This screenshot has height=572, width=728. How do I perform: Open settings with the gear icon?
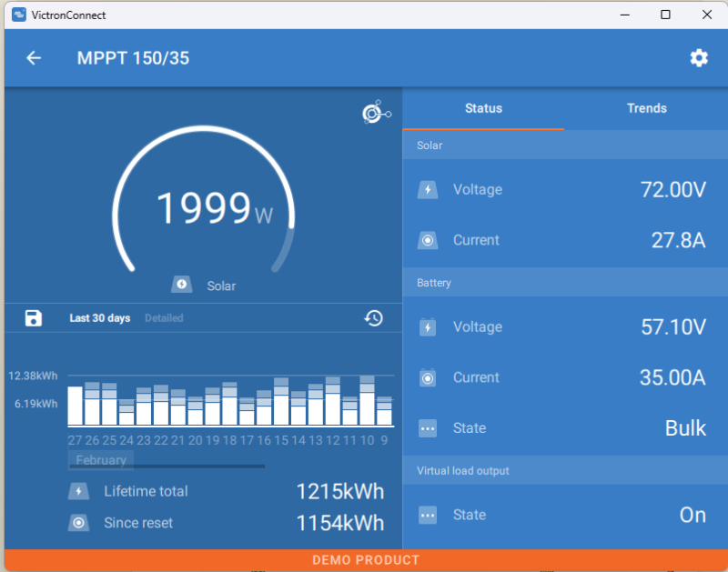point(699,58)
